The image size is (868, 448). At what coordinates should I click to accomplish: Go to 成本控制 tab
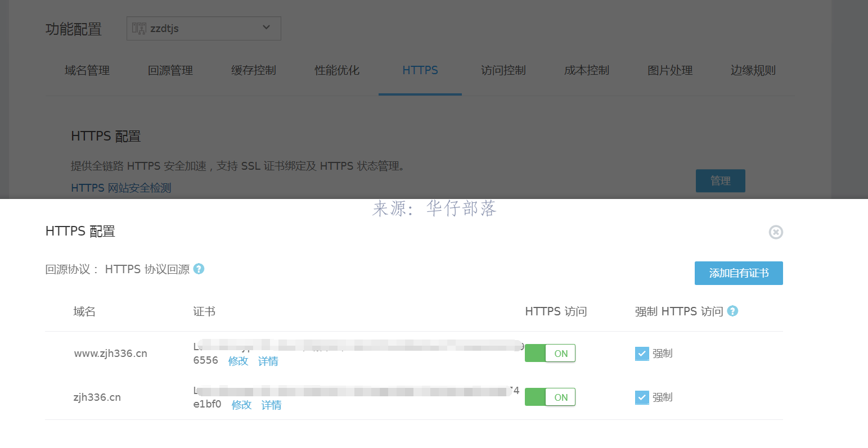pos(587,70)
